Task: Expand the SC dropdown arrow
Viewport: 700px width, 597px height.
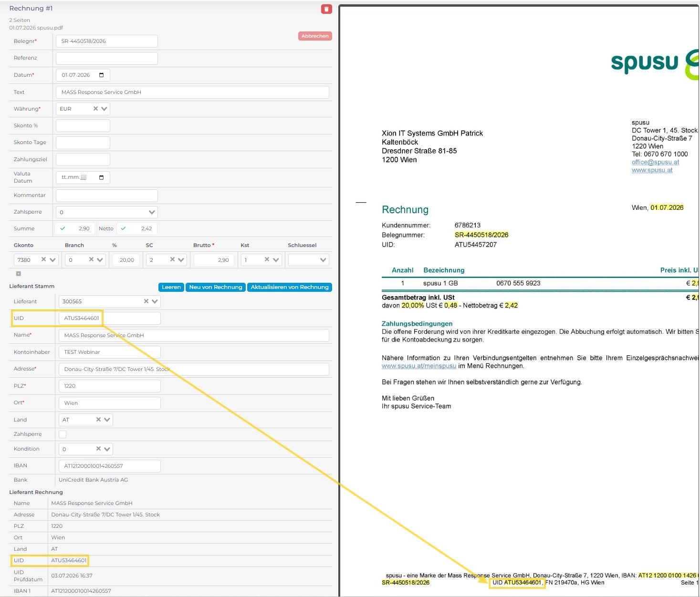Action: (181, 260)
